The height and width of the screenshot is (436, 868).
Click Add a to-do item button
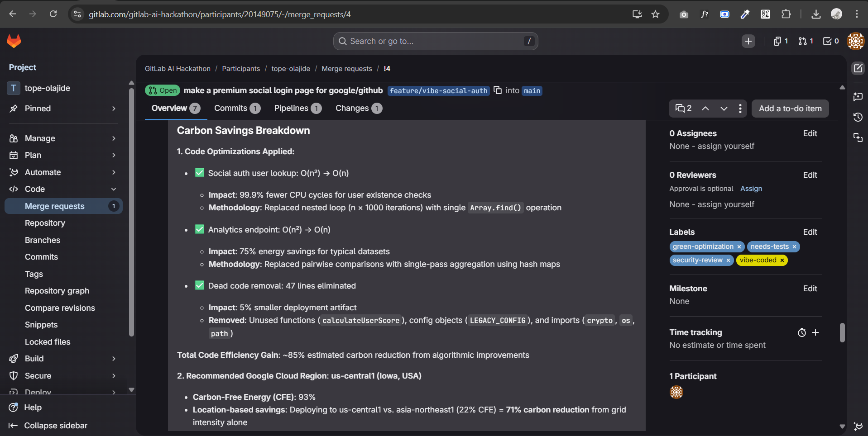point(790,109)
